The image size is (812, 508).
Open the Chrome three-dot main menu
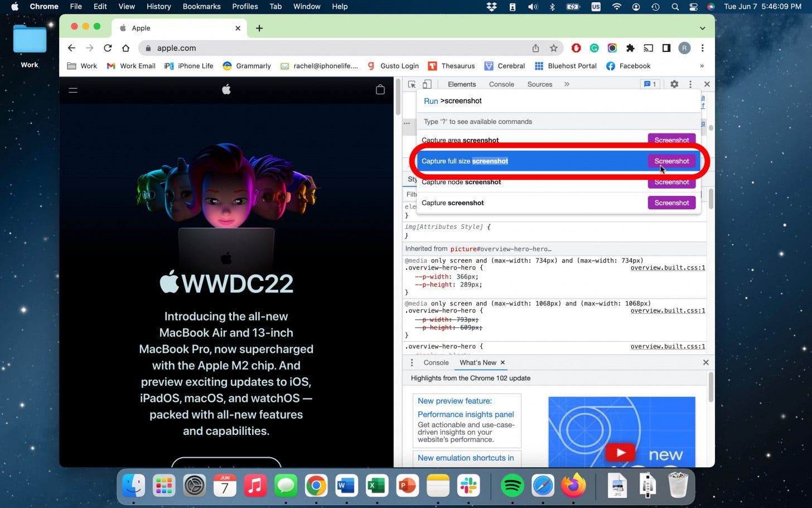pos(703,48)
